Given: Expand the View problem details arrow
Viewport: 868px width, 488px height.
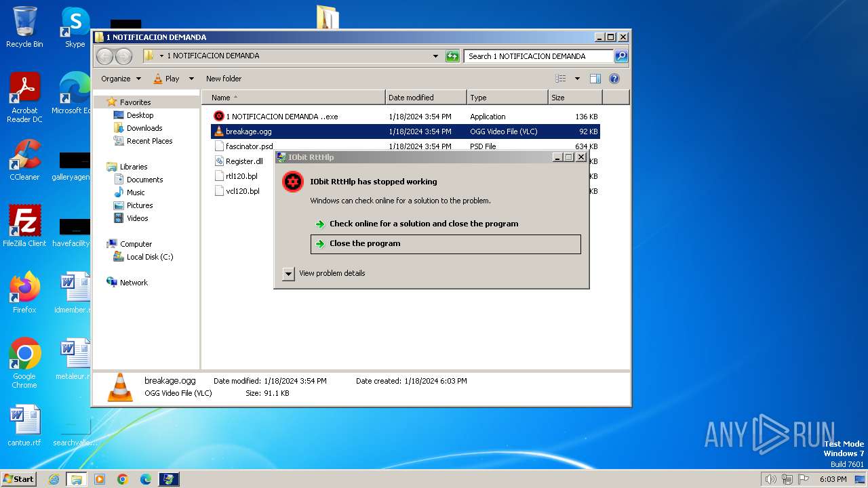Looking at the screenshot, I should coord(288,273).
